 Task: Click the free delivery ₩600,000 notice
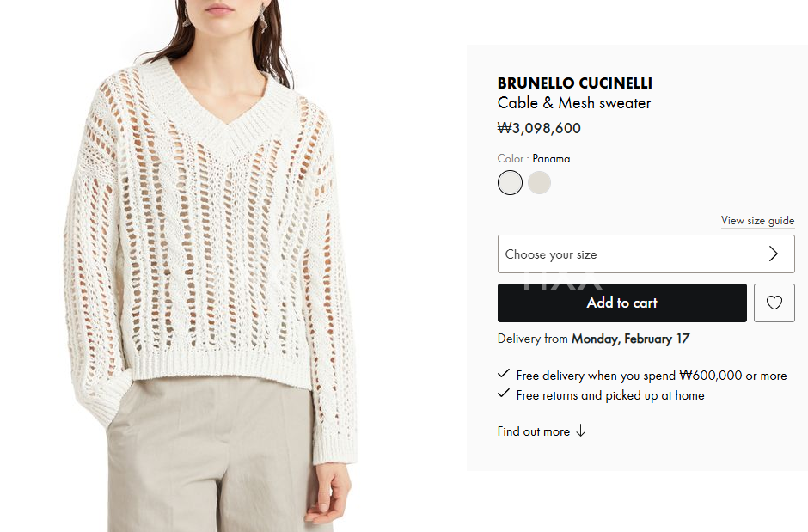pyautogui.click(x=652, y=376)
